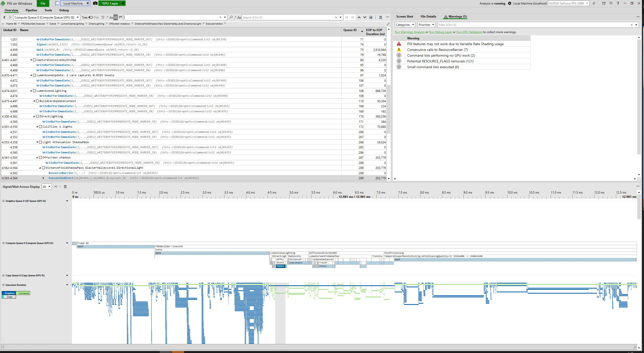The image size is (644, 353).
Task: Go to the first search result
Action: 347,17
